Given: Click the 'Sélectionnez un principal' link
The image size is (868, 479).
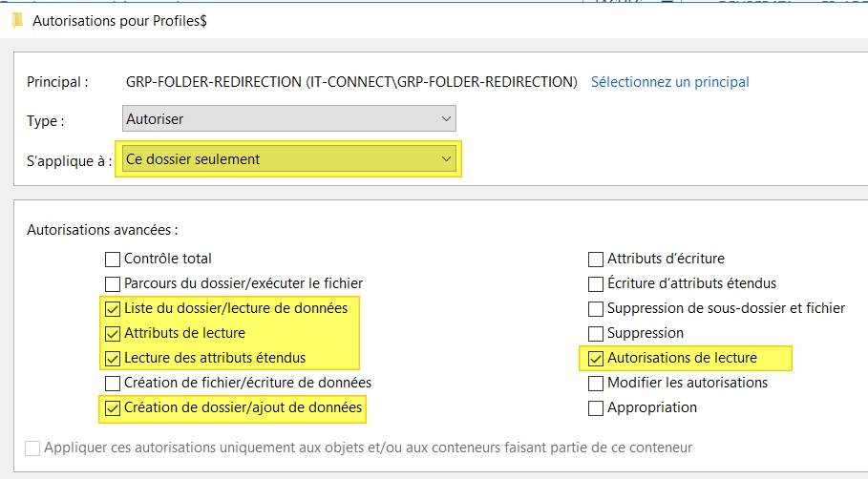Looking at the screenshot, I should coord(669,82).
